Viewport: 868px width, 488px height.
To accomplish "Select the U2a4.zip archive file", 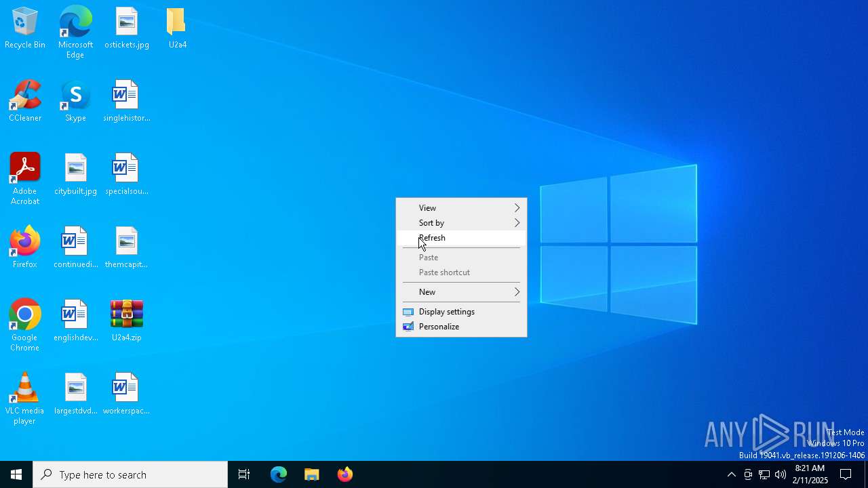I will (x=127, y=321).
